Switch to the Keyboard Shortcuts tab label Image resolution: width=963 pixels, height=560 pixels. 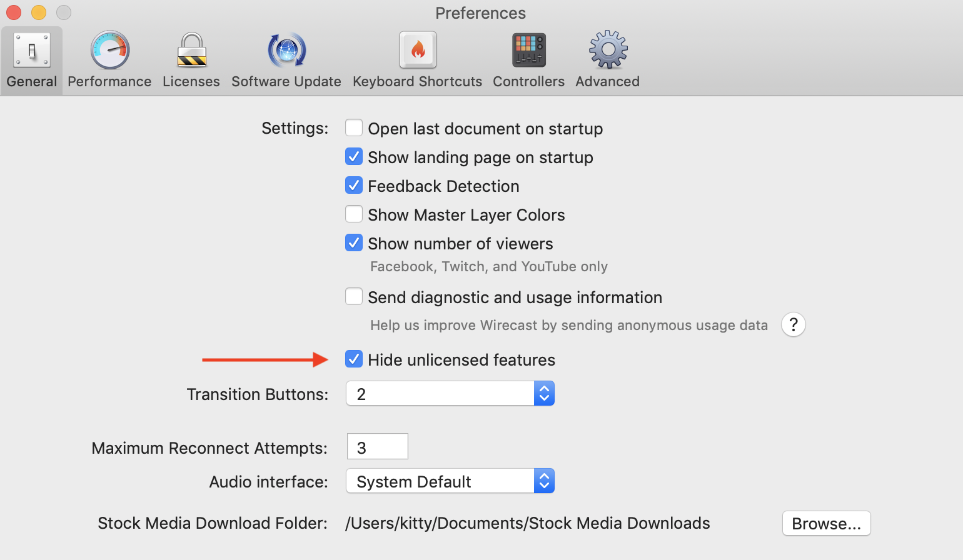[418, 82]
